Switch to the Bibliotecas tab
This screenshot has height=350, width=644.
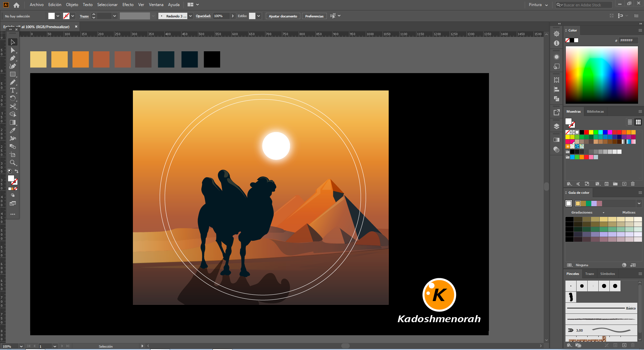595,112
